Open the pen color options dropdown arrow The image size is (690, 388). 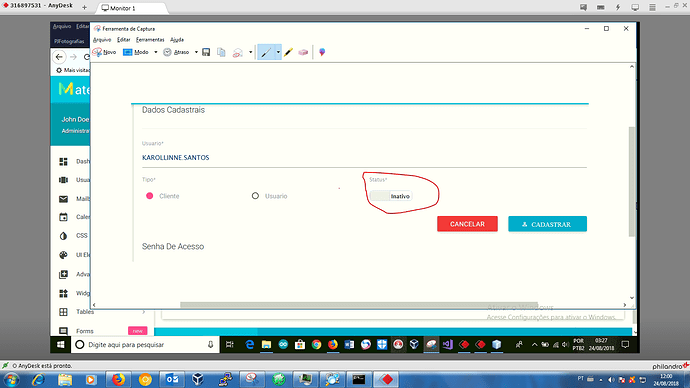[x=278, y=52]
